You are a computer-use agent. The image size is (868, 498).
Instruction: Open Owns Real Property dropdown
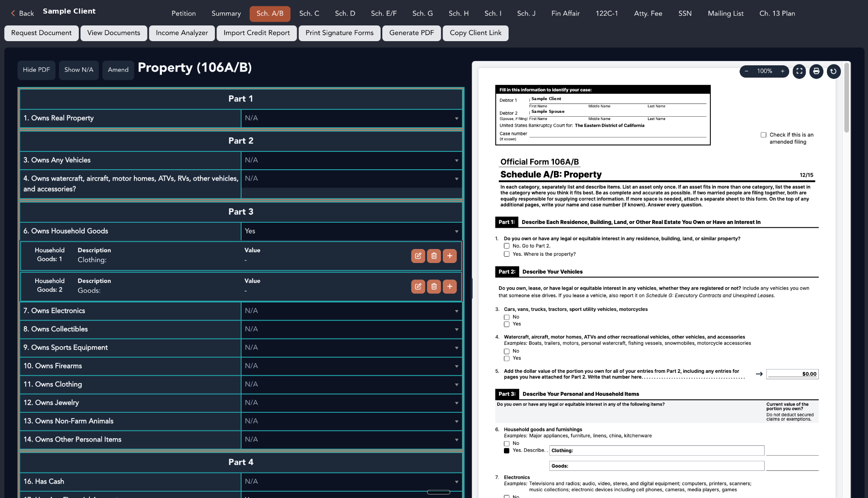(351, 118)
